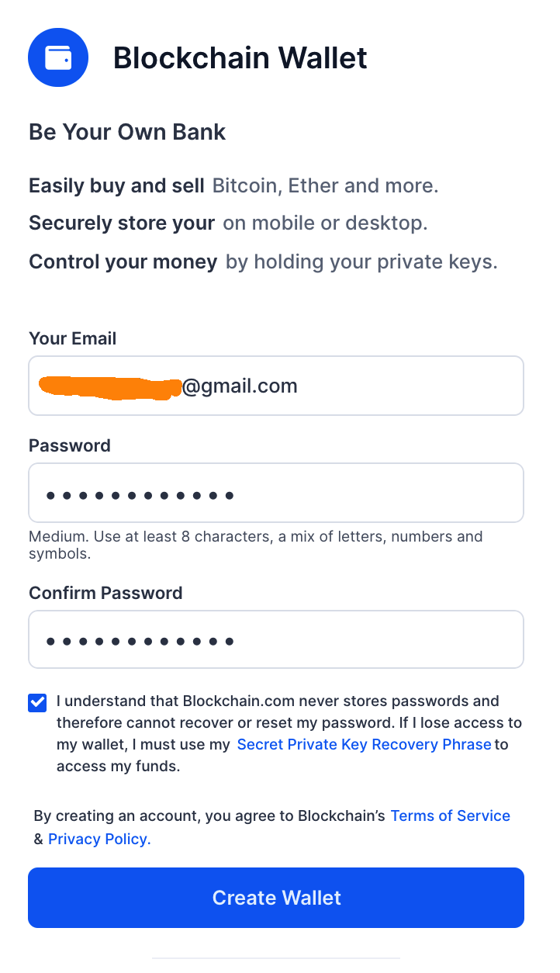Click the blue wallet logo icon
The width and height of the screenshot is (560, 973).
click(58, 57)
